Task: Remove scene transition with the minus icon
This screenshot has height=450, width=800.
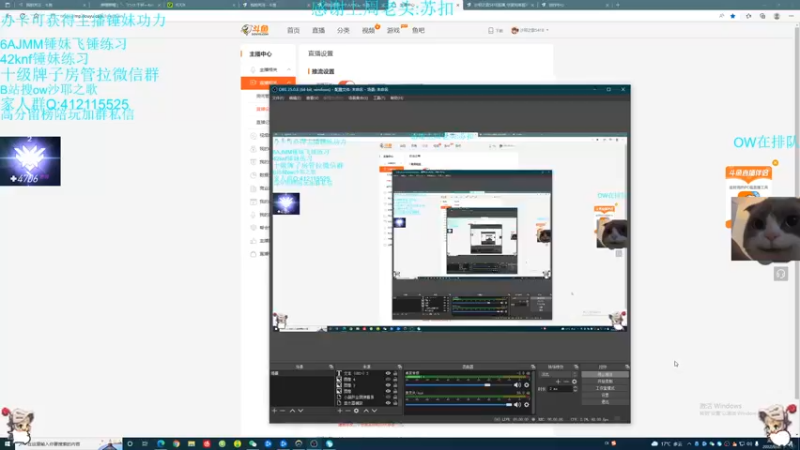Action: (x=566, y=382)
